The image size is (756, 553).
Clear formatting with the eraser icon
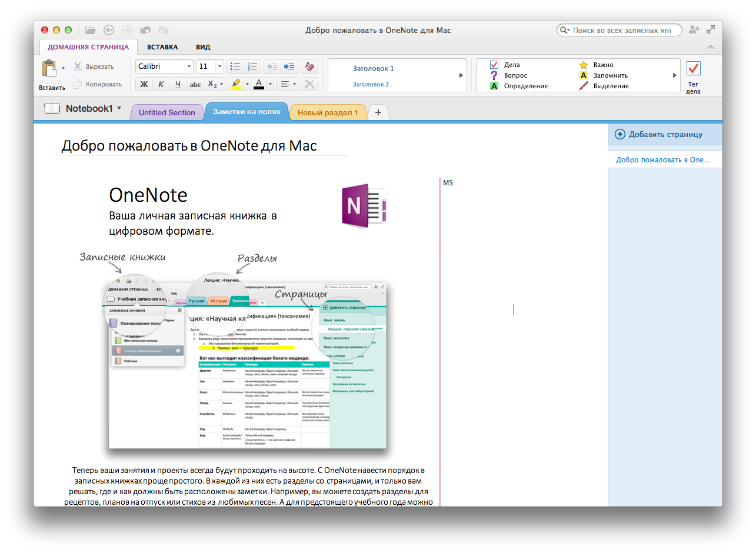click(310, 66)
